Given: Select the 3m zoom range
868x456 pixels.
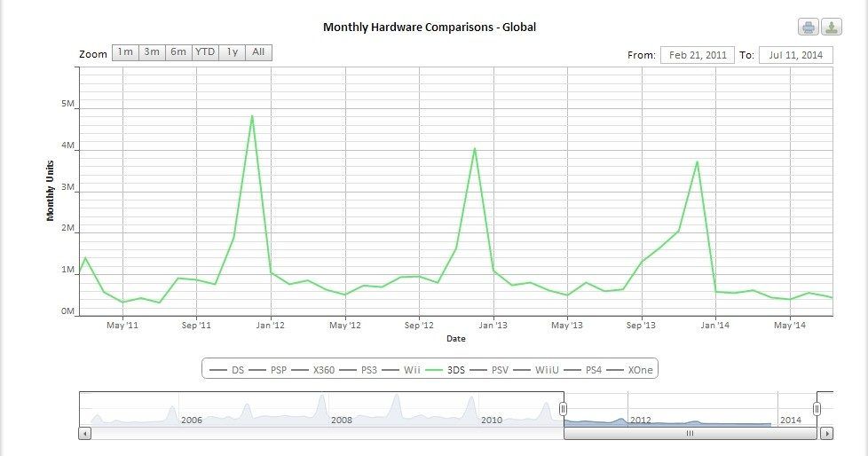Looking at the screenshot, I should [152, 52].
